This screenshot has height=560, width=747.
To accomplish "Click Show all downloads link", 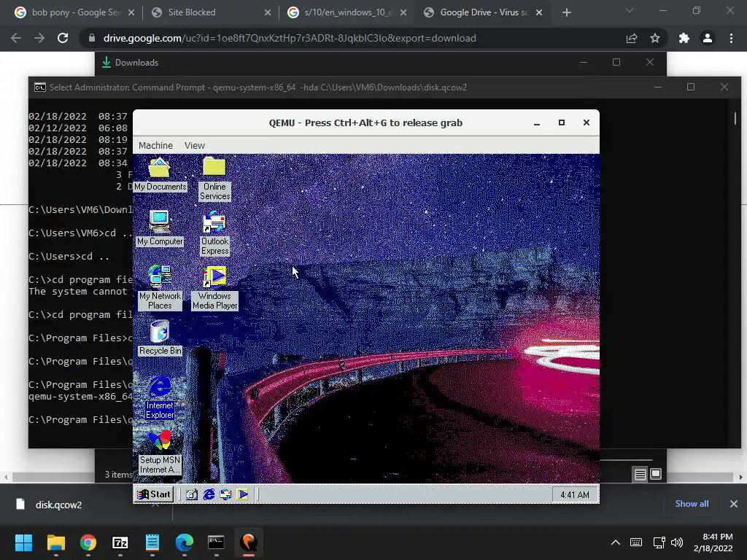I will point(692,504).
